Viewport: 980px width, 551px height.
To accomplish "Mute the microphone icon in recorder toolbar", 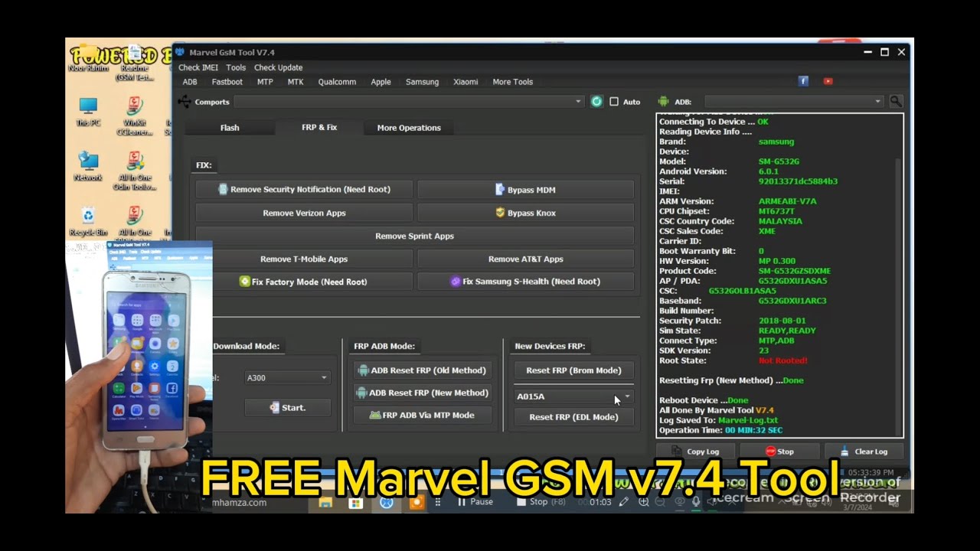I will [x=694, y=502].
